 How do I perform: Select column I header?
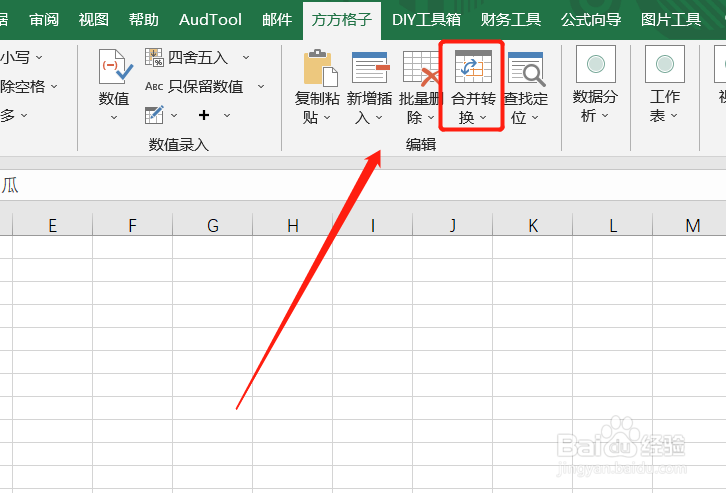(x=373, y=225)
